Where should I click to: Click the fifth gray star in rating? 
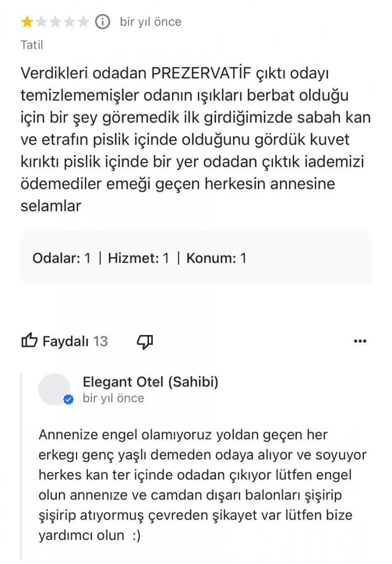pyautogui.click(x=83, y=22)
